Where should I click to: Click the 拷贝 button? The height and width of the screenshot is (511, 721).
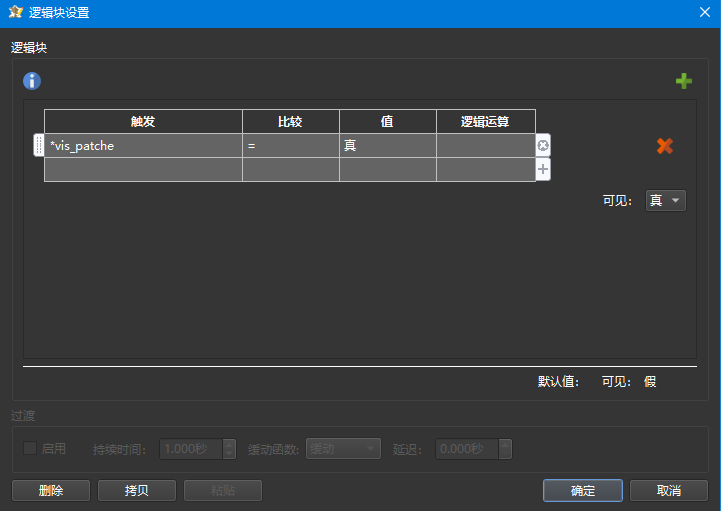point(137,490)
